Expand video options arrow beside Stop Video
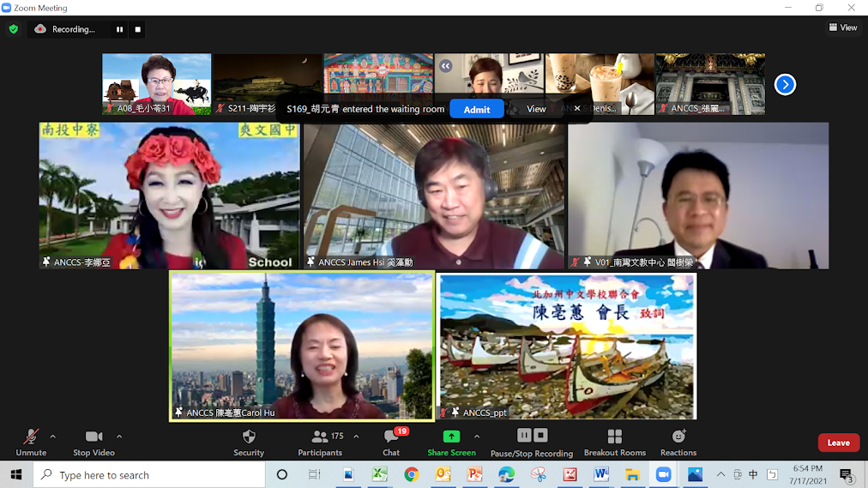This screenshot has height=488, width=868. pyautogui.click(x=119, y=437)
